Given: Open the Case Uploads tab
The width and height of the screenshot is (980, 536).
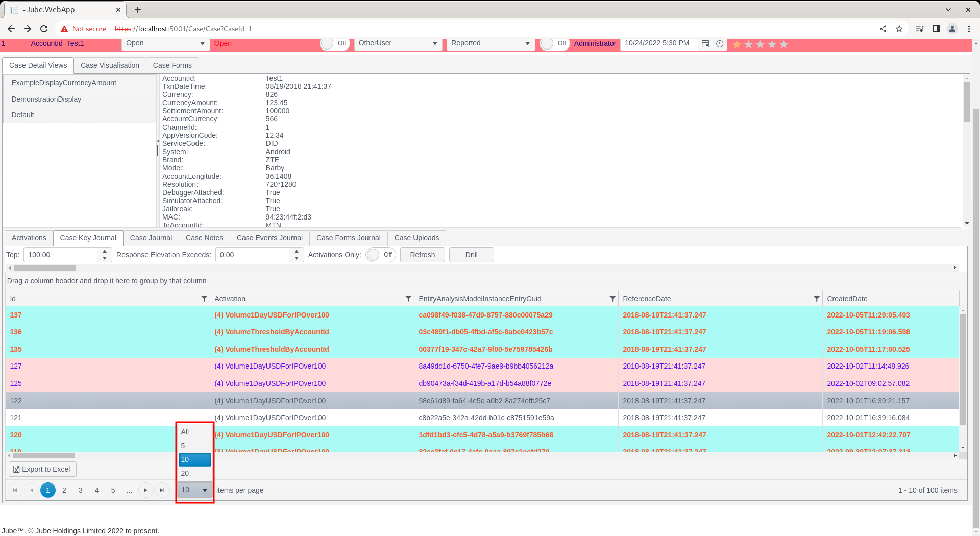Looking at the screenshot, I should (x=416, y=238).
